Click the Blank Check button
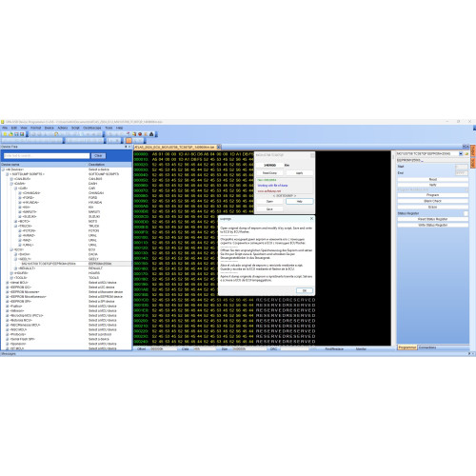This screenshot has height=476, width=476. point(433,201)
